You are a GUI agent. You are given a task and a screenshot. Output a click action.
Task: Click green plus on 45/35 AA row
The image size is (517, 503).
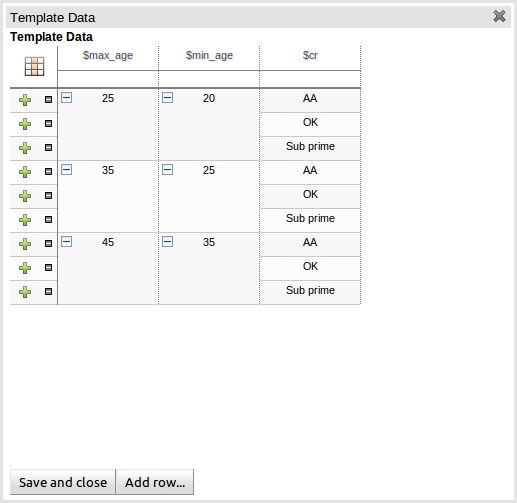tap(25, 244)
